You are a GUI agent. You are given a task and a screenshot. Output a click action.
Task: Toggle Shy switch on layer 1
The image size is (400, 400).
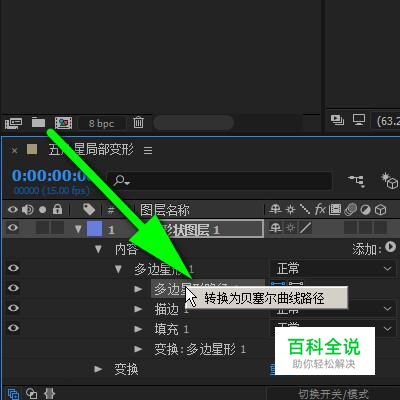(x=275, y=228)
